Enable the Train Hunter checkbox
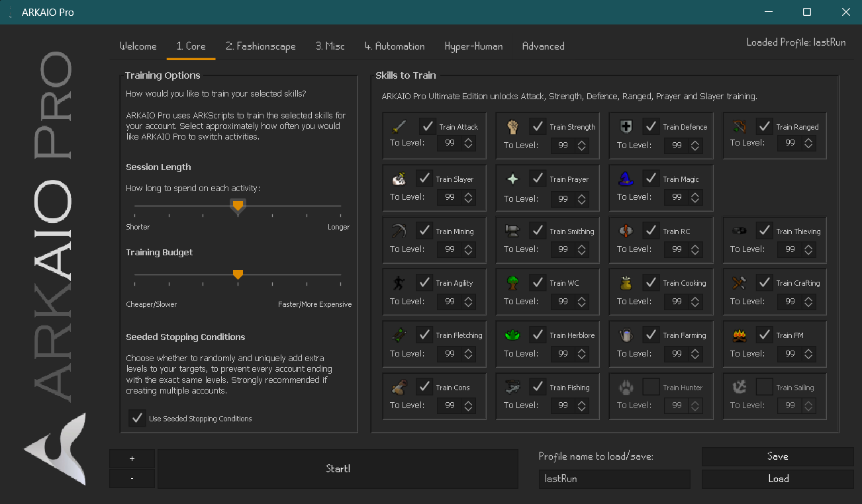Image resolution: width=862 pixels, height=504 pixels. (651, 387)
